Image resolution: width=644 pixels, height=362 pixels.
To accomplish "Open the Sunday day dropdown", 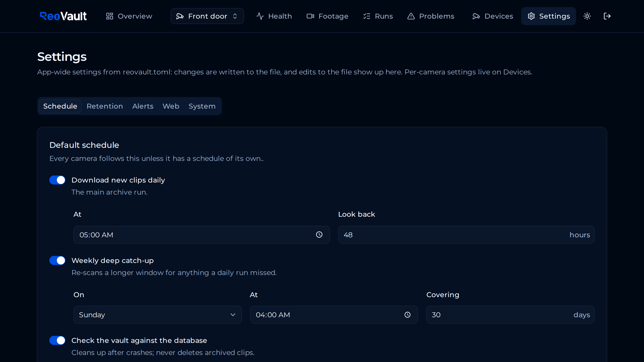I will [x=157, y=315].
